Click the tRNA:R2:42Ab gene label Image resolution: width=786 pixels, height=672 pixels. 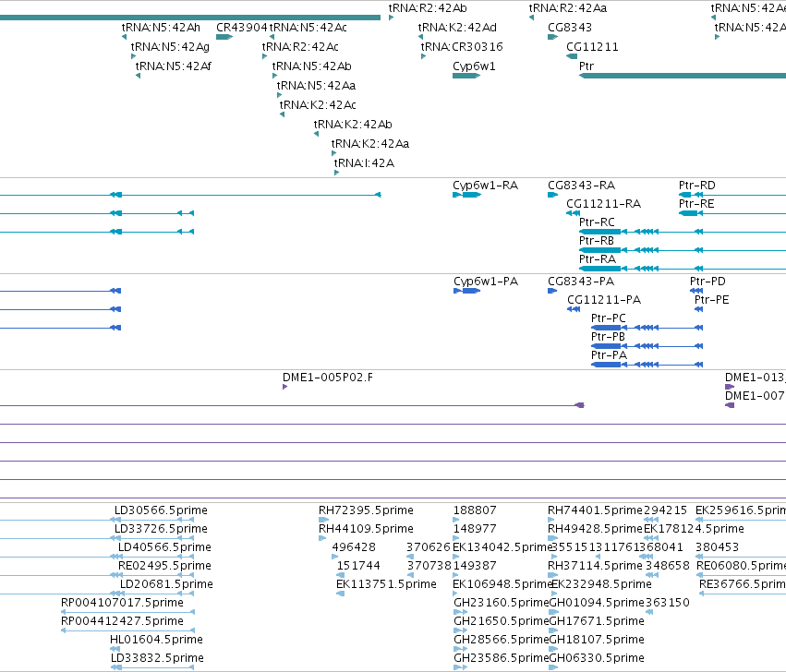(x=428, y=8)
